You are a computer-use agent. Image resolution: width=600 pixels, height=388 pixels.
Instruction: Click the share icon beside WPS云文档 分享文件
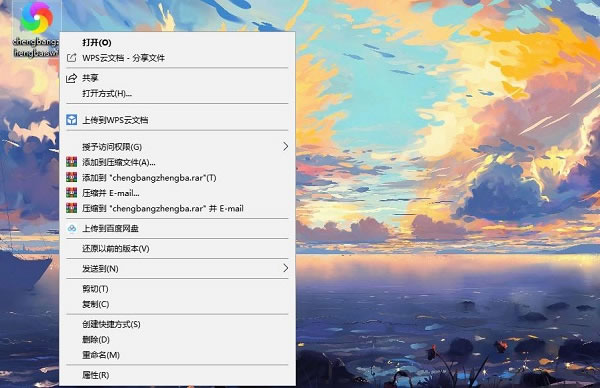point(72,58)
